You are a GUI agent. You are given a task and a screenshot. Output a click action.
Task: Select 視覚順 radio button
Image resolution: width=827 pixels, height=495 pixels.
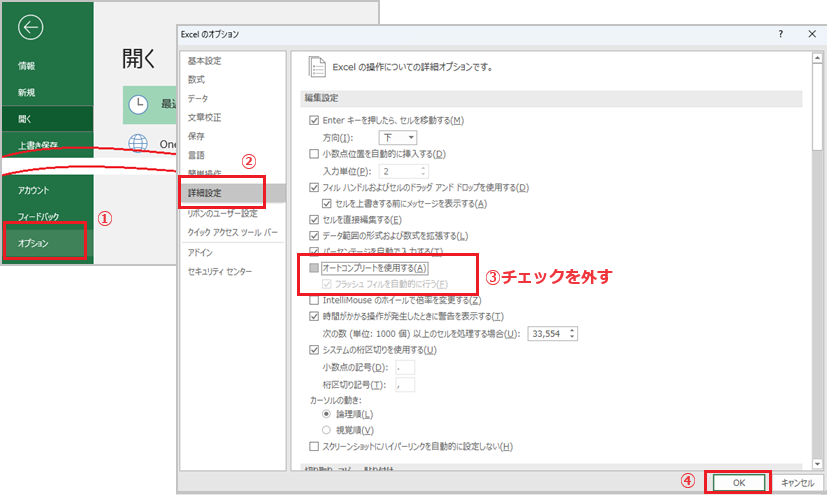[x=326, y=430]
